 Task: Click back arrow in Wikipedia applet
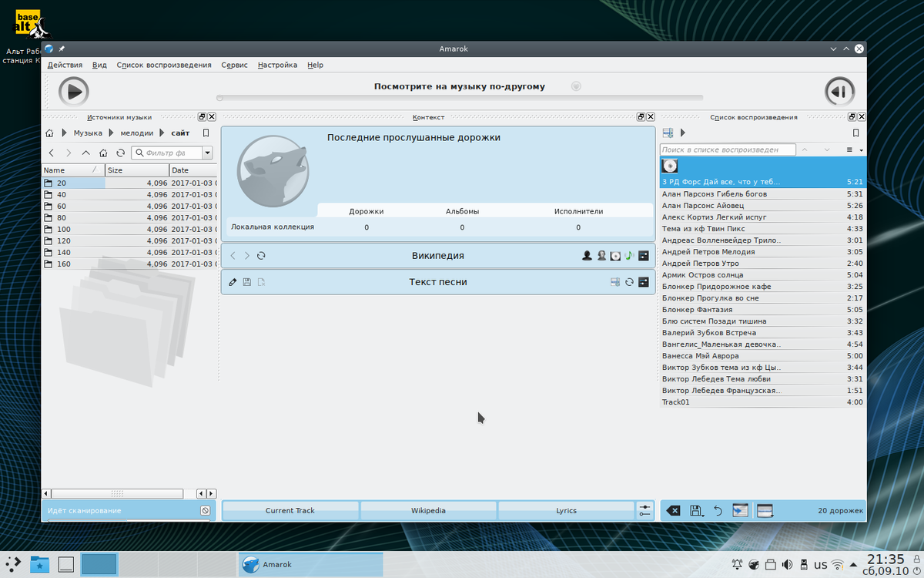(x=233, y=255)
